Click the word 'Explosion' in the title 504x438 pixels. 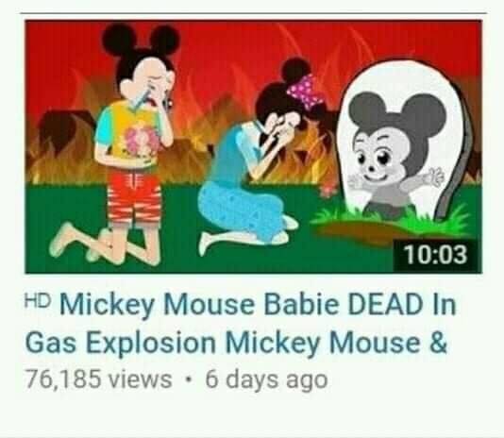coord(151,343)
